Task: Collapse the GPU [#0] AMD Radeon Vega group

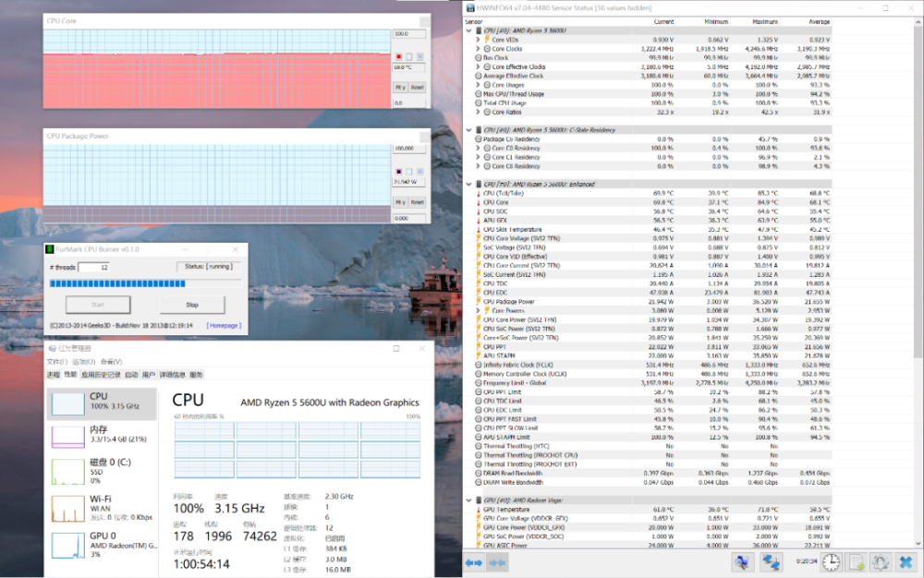Action: (468, 500)
